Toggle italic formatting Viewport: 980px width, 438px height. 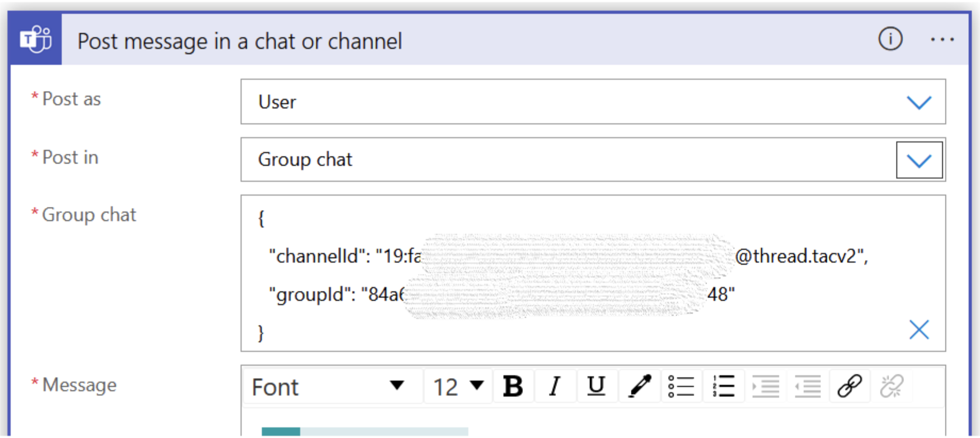[x=554, y=386]
